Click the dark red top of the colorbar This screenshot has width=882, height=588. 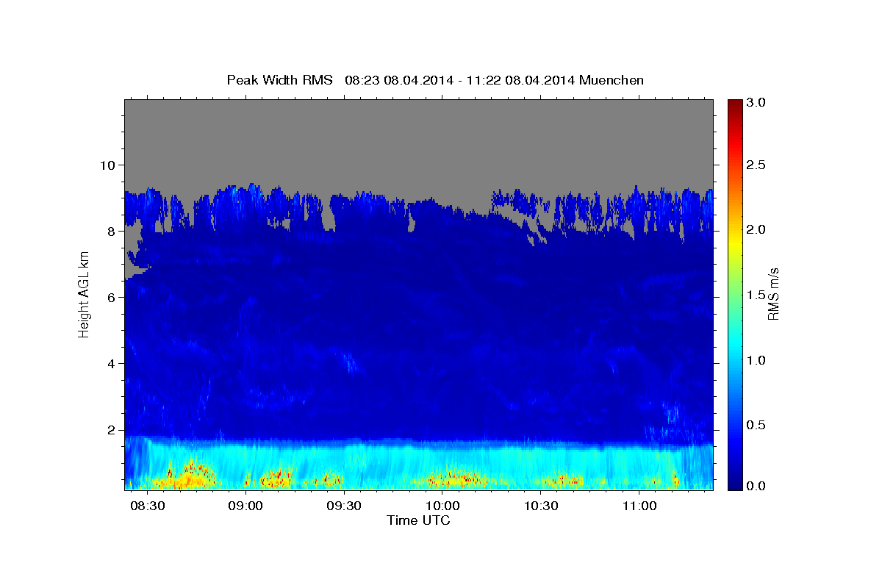coord(734,105)
